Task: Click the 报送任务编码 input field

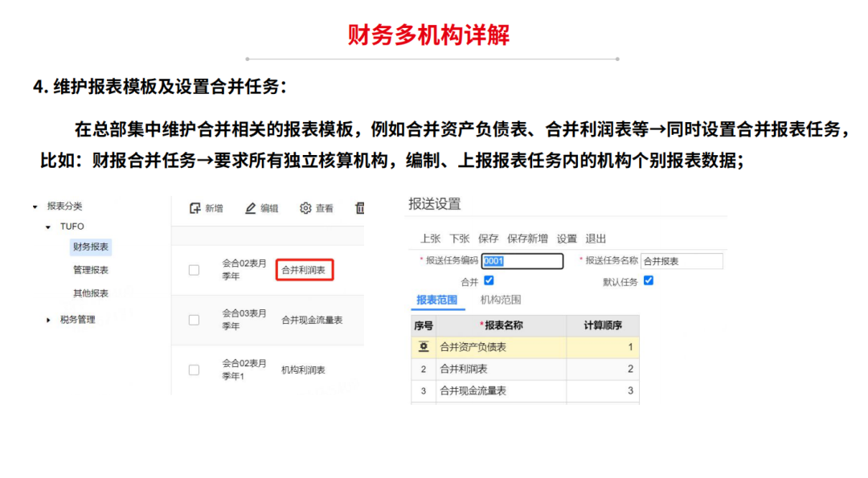Action: (522, 261)
